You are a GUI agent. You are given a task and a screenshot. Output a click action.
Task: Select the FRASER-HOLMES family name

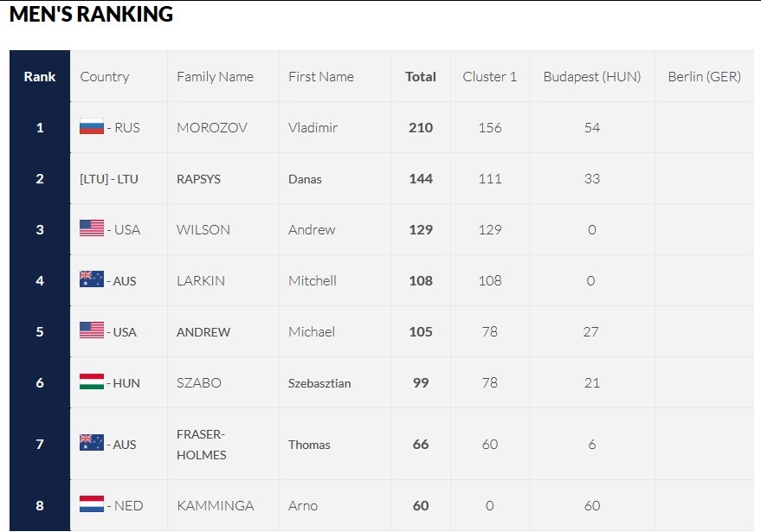202,445
